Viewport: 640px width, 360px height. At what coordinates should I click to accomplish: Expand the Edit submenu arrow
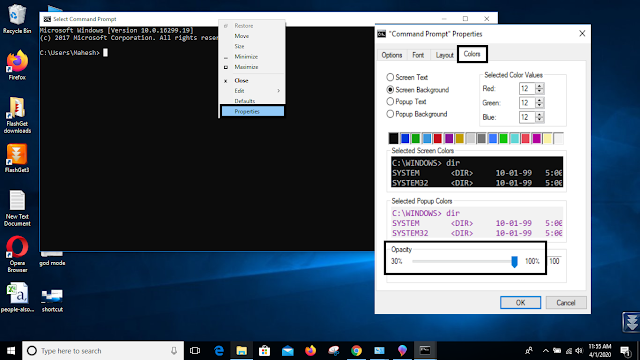(x=279, y=91)
